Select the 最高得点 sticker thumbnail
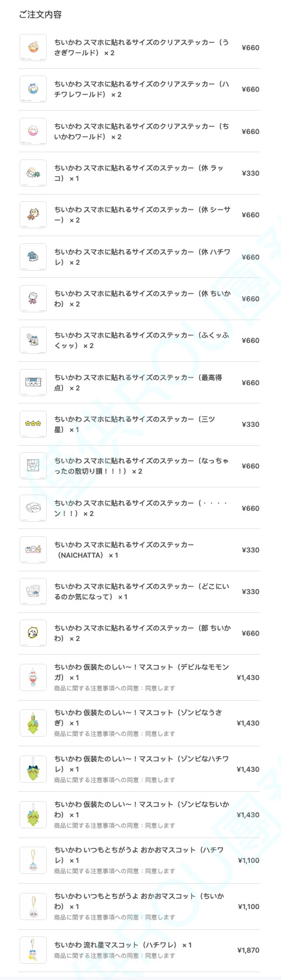This screenshot has width=281, height=980. pos(33,383)
